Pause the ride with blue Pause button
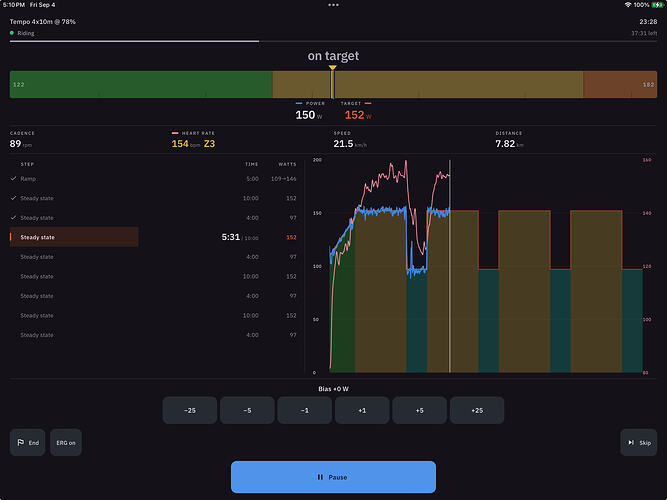 click(334, 477)
